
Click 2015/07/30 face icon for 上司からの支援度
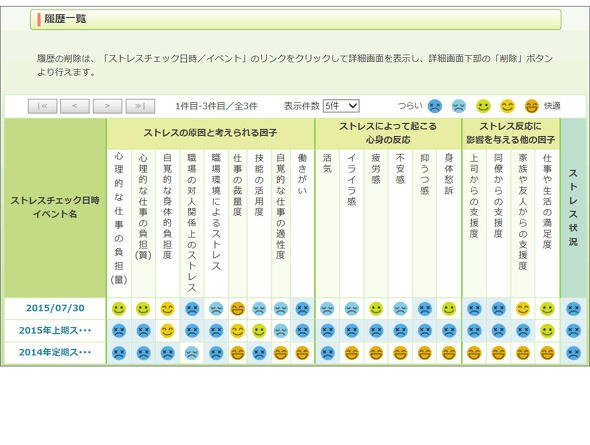click(474, 309)
